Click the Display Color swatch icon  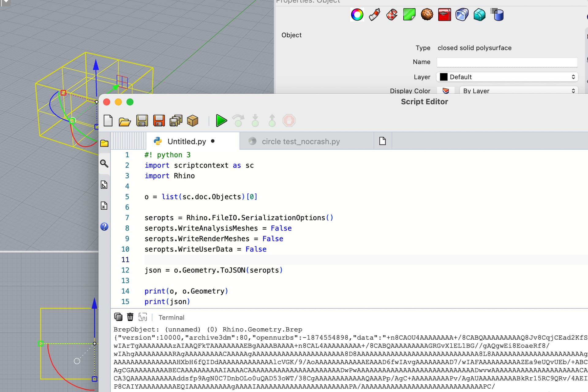point(446,91)
